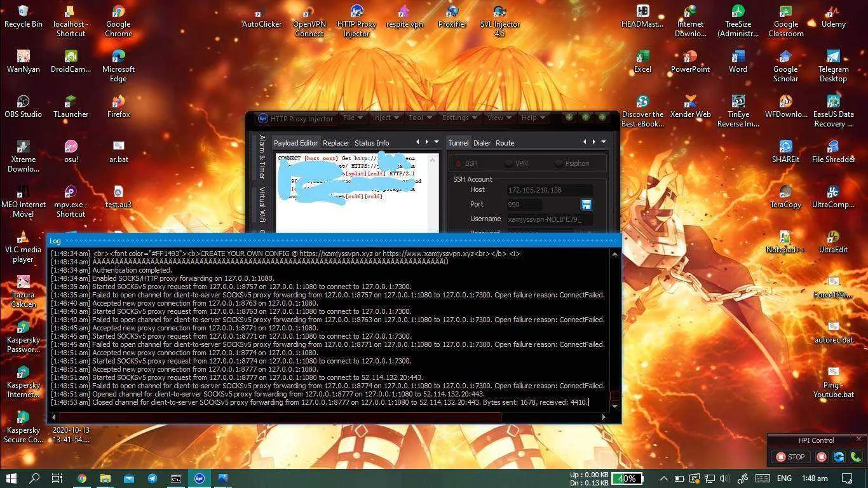Click the green phone icon in HPI Control

coord(856,457)
